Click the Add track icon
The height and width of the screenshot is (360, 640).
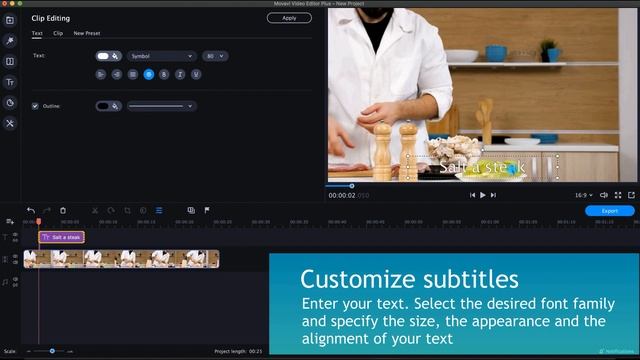(x=10, y=222)
